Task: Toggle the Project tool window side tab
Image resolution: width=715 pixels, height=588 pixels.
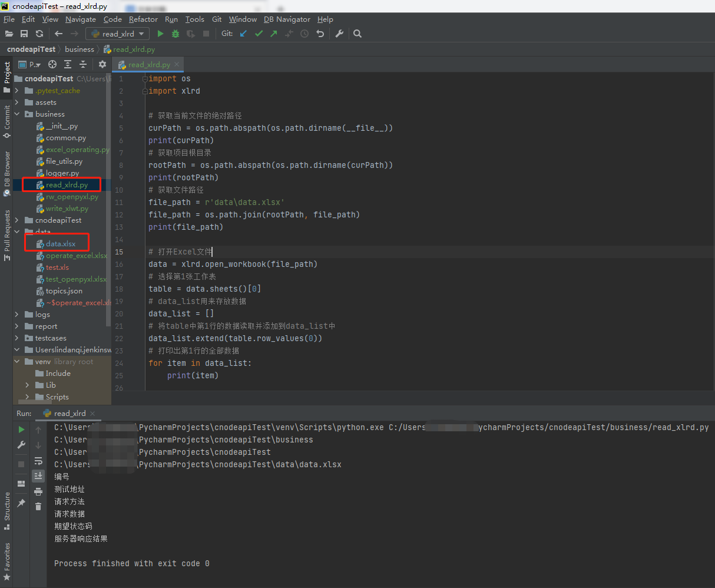Action: click(6, 77)
